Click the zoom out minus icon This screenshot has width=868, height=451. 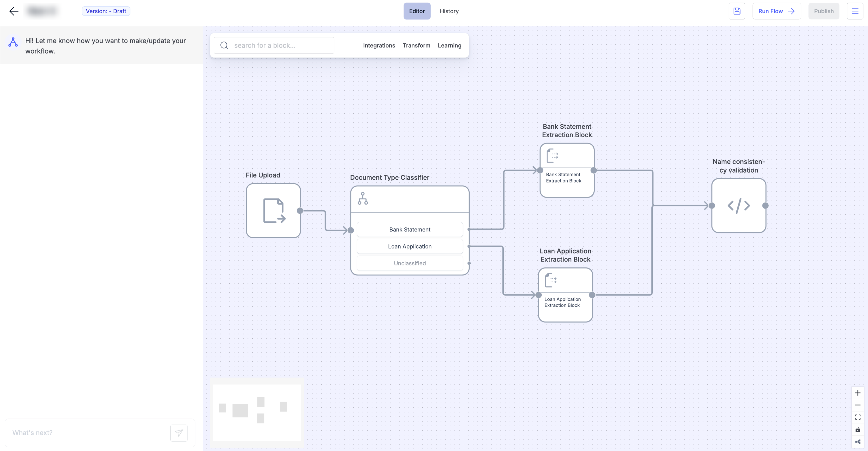858,405
